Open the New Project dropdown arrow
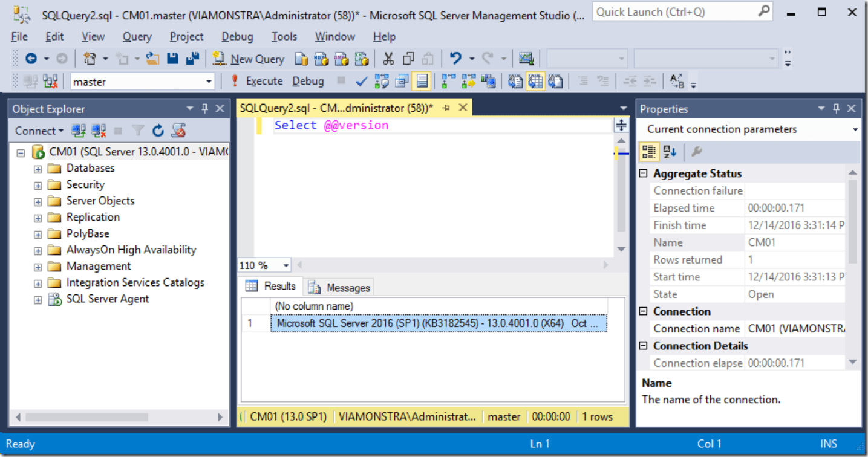This screenshot has width=868, height=457. click(x=105, y=59)
